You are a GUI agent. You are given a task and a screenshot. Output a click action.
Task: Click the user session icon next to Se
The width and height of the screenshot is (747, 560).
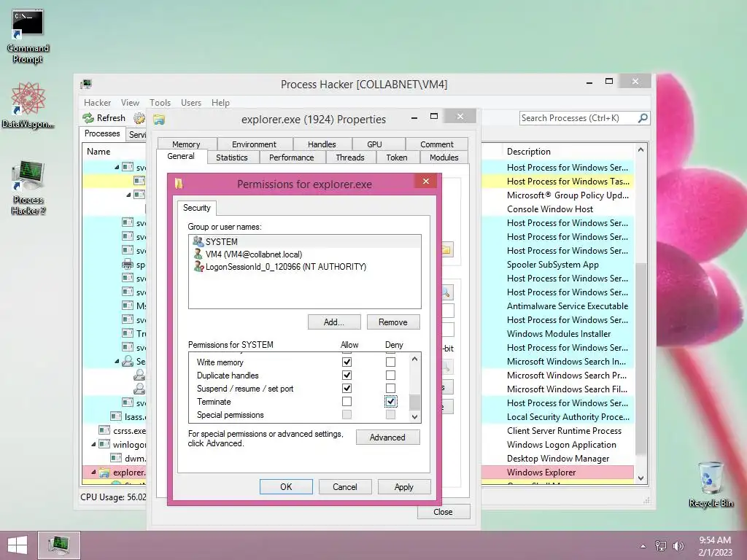127,361
